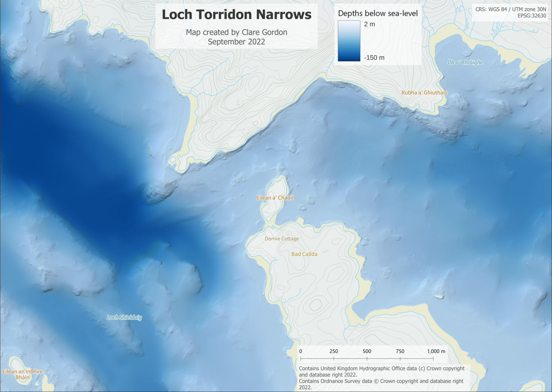This screenshot has width=552, height=392.
Task: Click the -150 m depth legend label
Action: 374,58
